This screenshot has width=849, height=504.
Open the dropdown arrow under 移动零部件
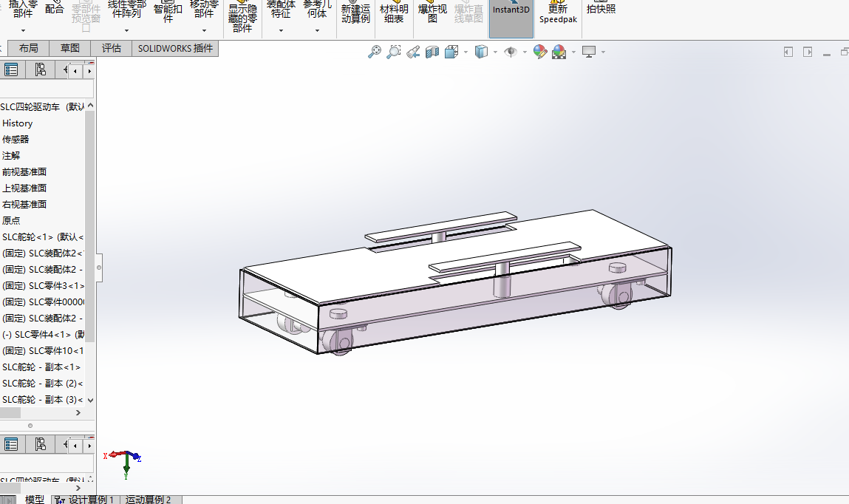(204, 30)
